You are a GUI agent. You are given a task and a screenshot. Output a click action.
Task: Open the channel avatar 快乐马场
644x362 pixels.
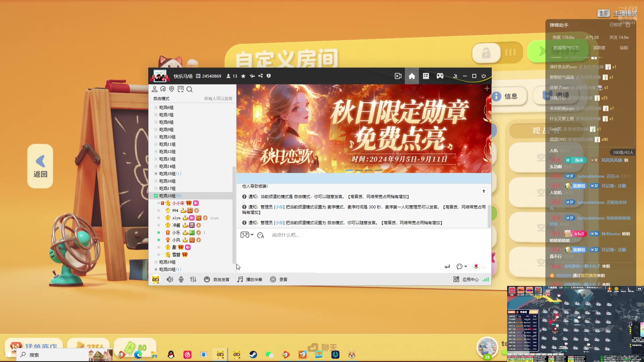click(160, 76)
